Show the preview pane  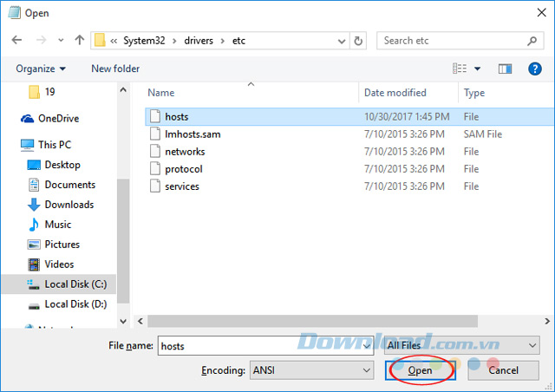[505, 69]
